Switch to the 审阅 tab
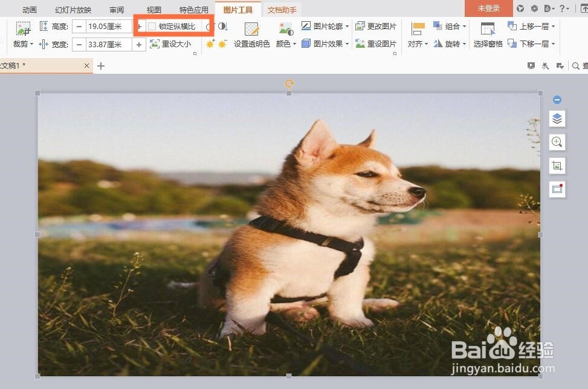Image resolution: width=588 pixels, height=389 pixels. [117, 10]
